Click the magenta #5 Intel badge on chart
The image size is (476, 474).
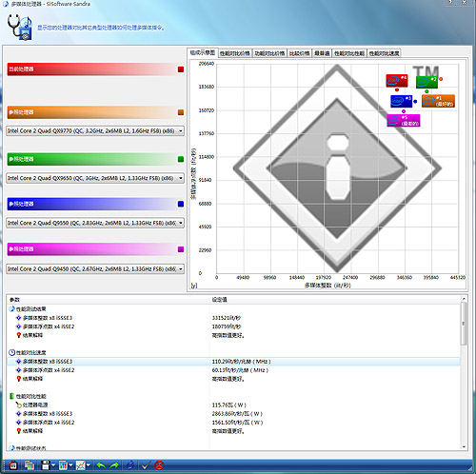404,121
